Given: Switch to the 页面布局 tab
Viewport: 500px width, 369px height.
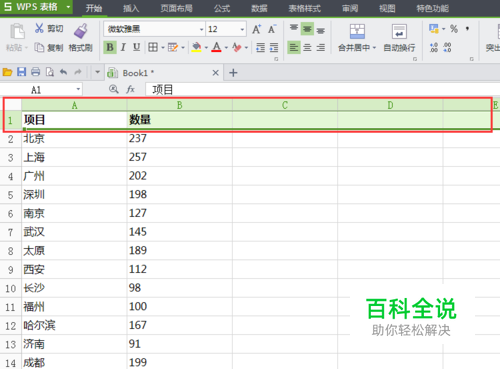Looking at the screenshot, I should pyautogui.click(x=176, y=8).
